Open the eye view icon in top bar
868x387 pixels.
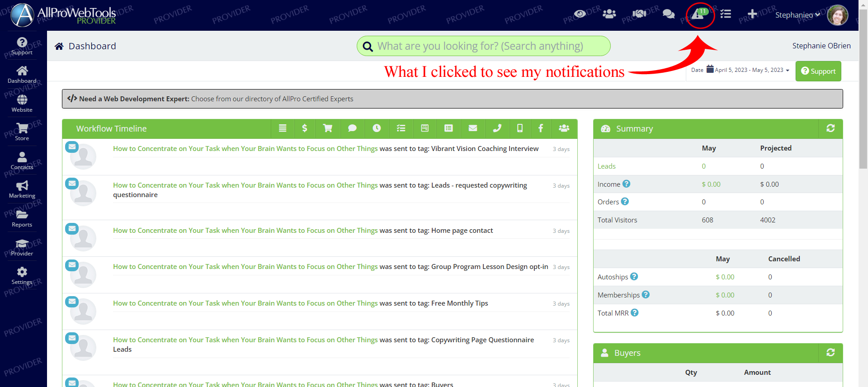point(580,14)
